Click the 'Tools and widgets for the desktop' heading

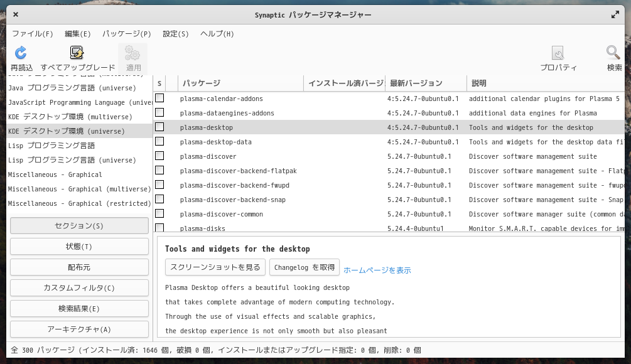coord(237,249)
